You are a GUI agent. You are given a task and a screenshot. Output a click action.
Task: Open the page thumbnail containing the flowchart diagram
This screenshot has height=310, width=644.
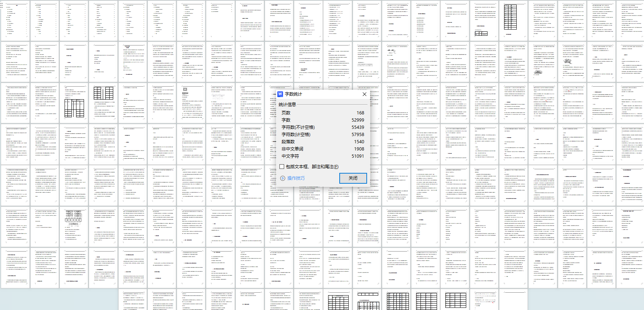(x=74, y=227)
